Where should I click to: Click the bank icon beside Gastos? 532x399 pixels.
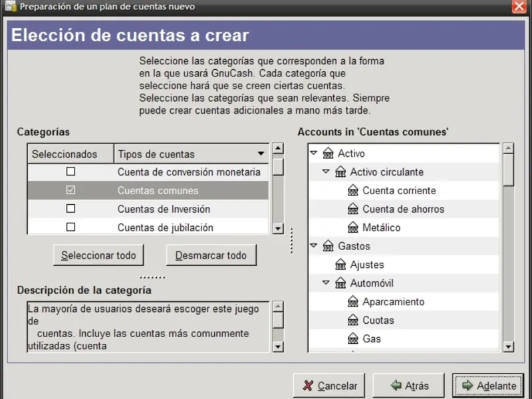[x=328, y=246]
